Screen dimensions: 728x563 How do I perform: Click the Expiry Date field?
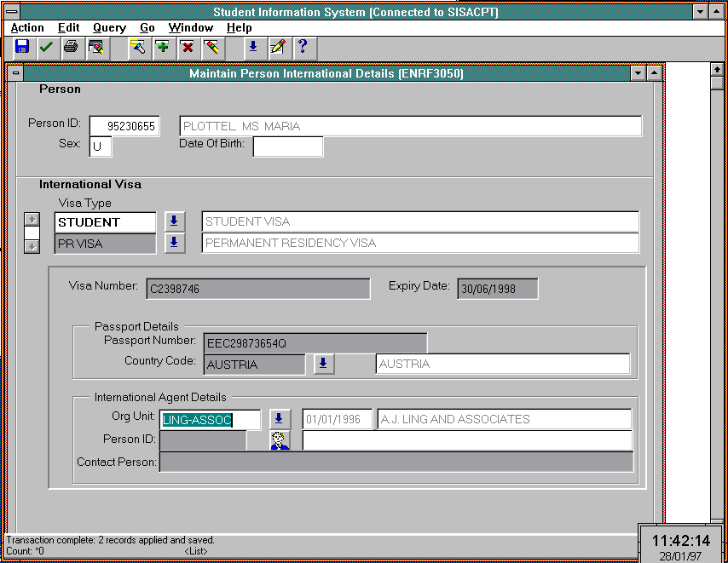pos(497,289)
